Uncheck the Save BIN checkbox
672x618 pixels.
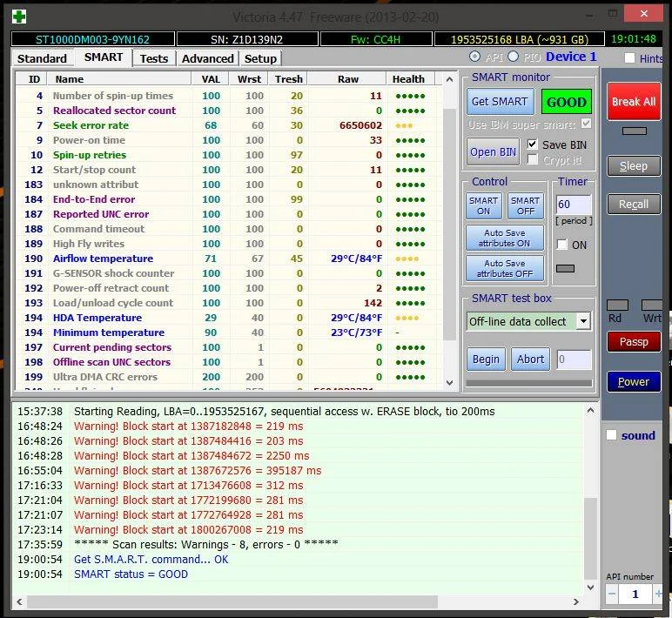532,144
